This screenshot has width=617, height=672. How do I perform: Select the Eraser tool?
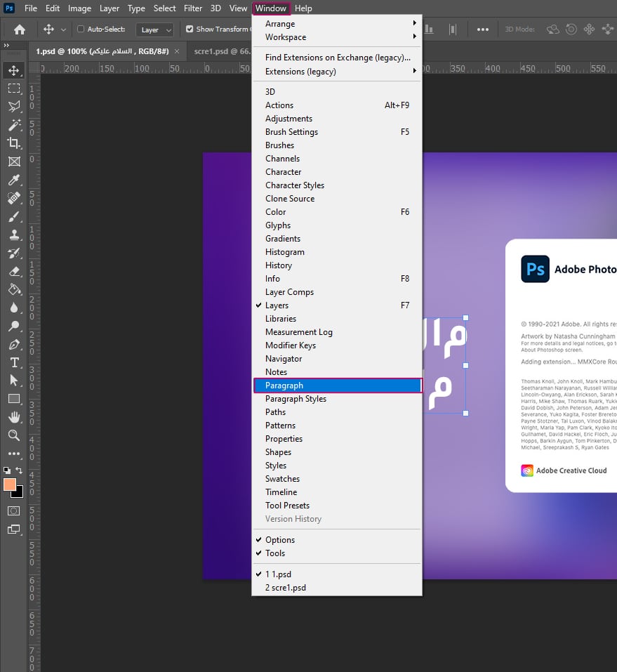(14, 271)
